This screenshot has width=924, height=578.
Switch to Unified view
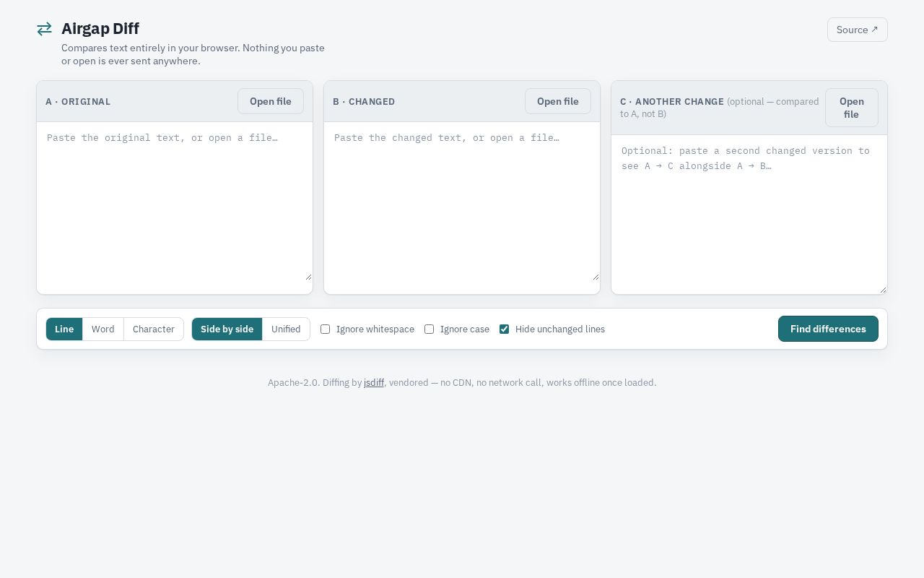pyautogui.click(x=286, y=329)
